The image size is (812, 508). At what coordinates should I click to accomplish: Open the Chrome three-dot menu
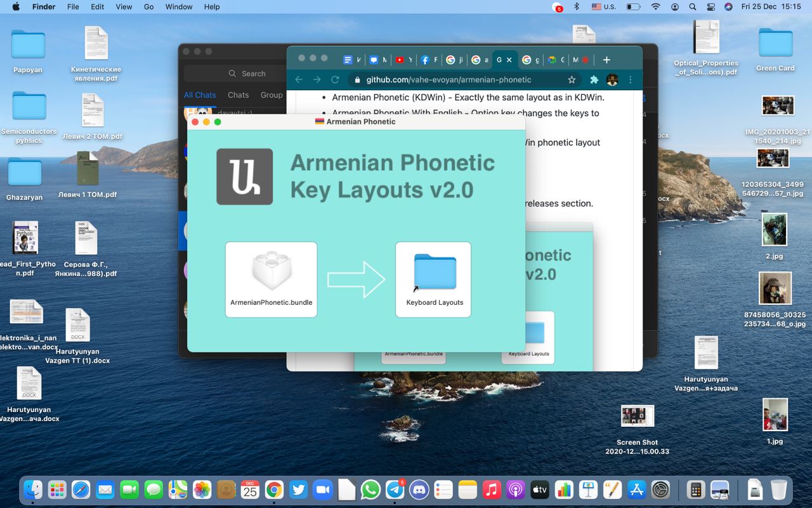click(x=630, y=79)
